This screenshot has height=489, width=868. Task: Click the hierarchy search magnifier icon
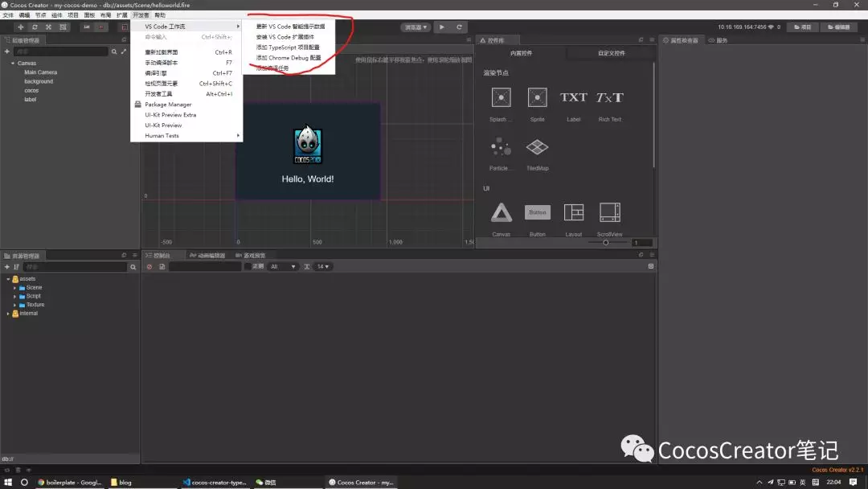[x=114, y=51]
